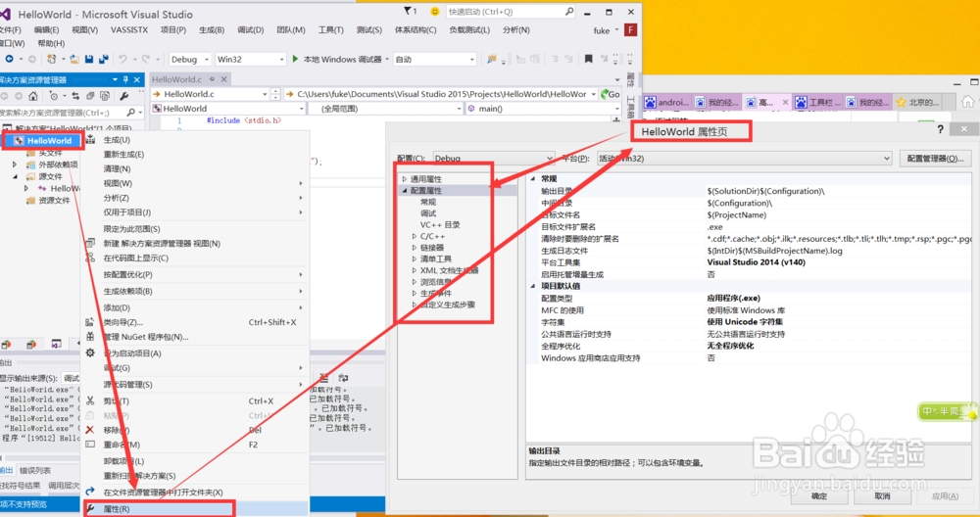Pin the HelloWorld.c editor tab
Viewport: 980px width, 517px height.
(212, 79)
